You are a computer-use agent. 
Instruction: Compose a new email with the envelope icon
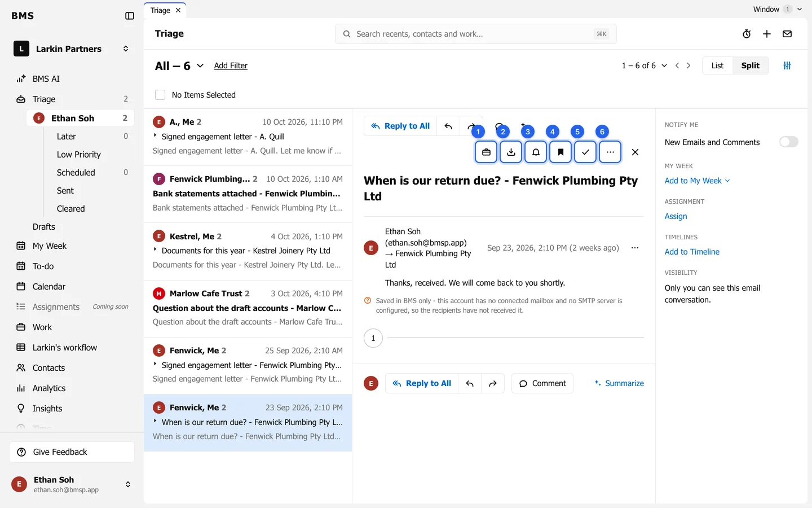pos(787,34)
